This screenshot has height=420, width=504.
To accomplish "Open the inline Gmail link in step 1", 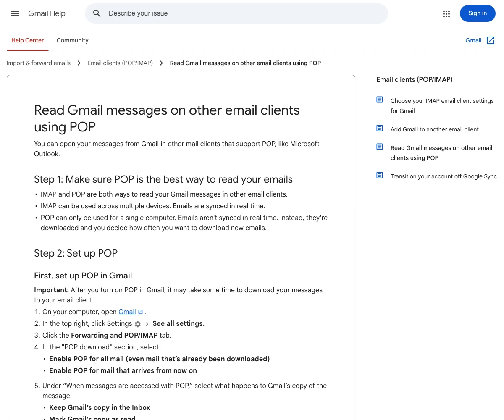I will tap(127, 312).
